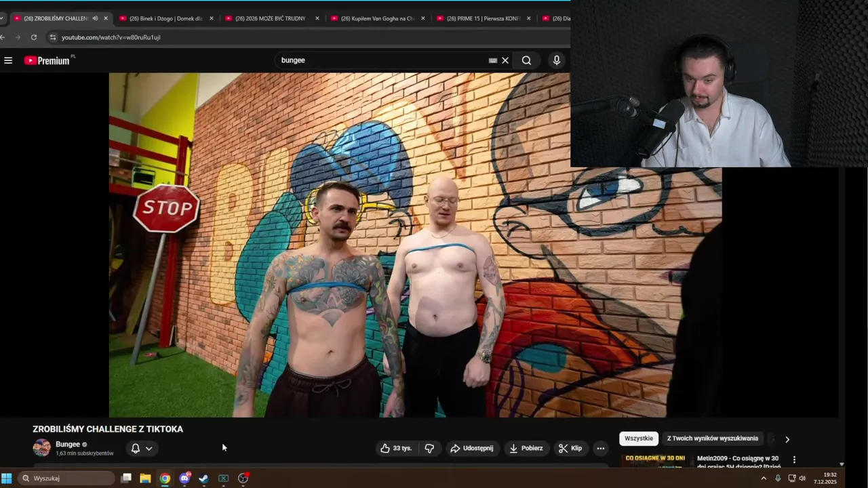Image resolution: width=868 pixels, height=488 pixels.
Task: Click the tray microphone icon
Action: [778, 479]
